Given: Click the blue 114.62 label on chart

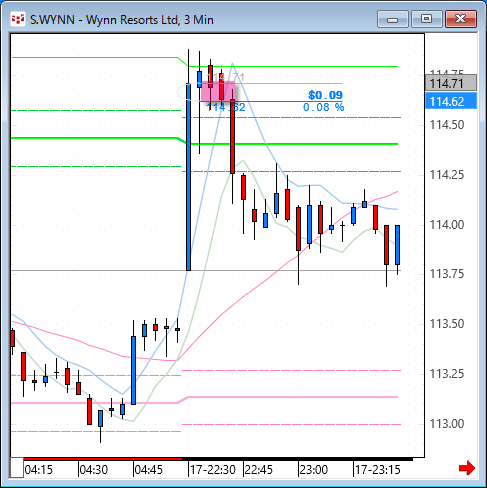Looking at the screenshot, I should point(226,107).
